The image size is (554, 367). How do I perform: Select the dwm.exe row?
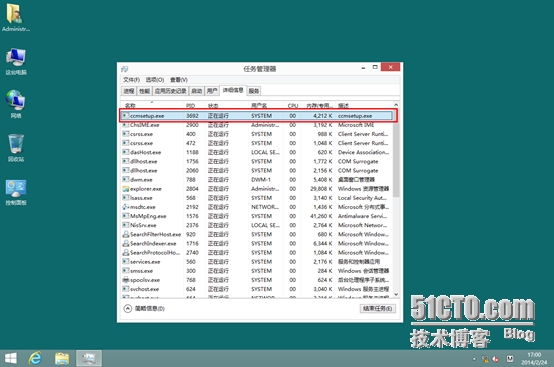pos(257,179)
